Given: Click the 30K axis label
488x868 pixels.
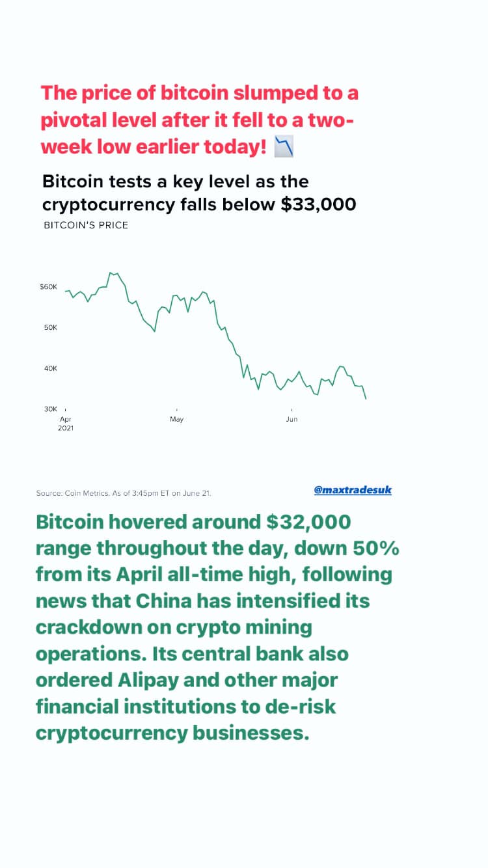Looking at the screenshot, I should coord(51,409).
